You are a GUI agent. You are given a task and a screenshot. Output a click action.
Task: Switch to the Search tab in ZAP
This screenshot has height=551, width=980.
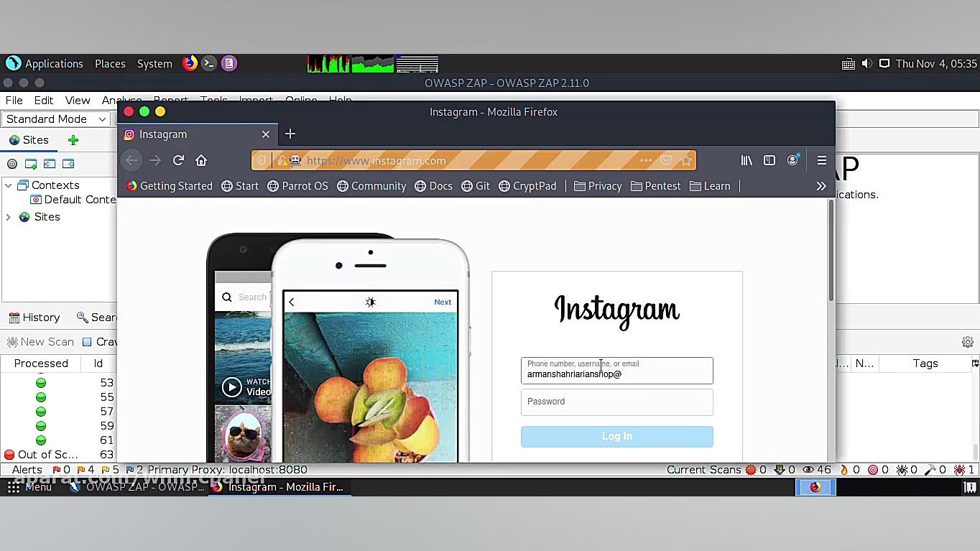point(96,318)
